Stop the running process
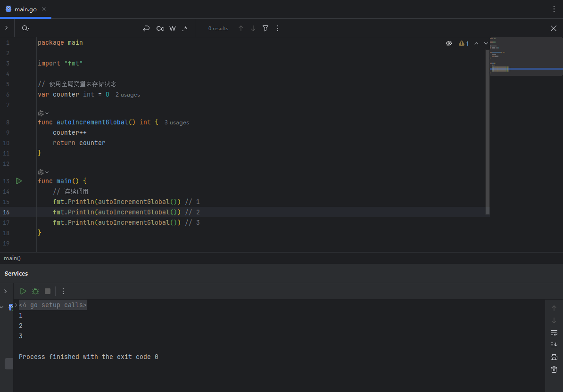The width and height of the screenshot is (563, 392). point(48,291)
